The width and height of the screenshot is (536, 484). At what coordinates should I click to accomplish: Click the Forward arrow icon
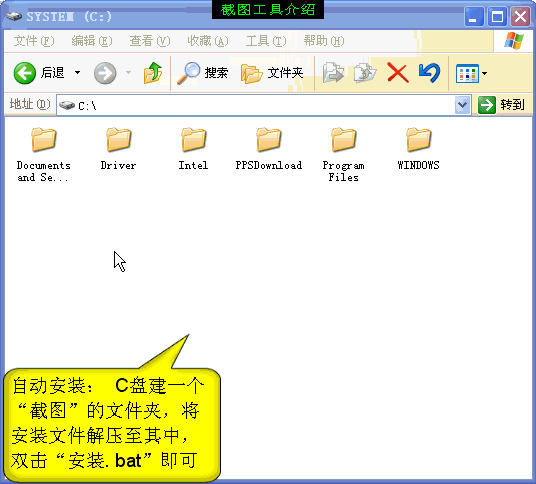105,73
